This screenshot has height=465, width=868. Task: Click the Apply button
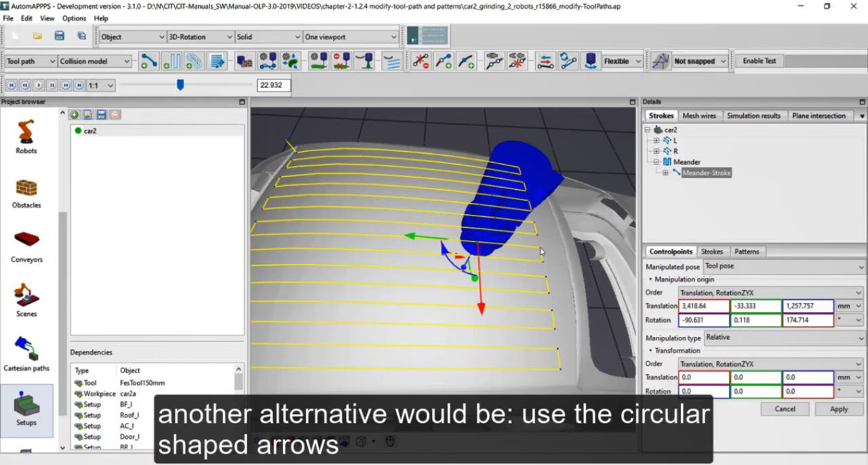(839, 409)
